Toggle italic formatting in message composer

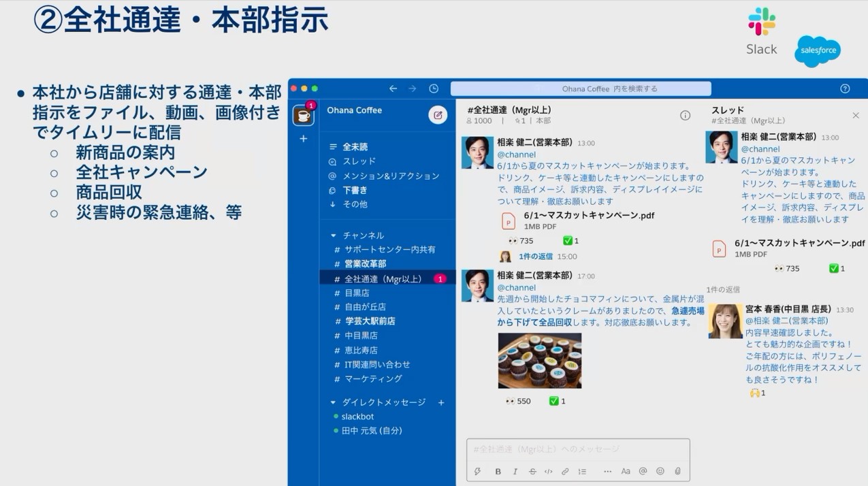515,471
